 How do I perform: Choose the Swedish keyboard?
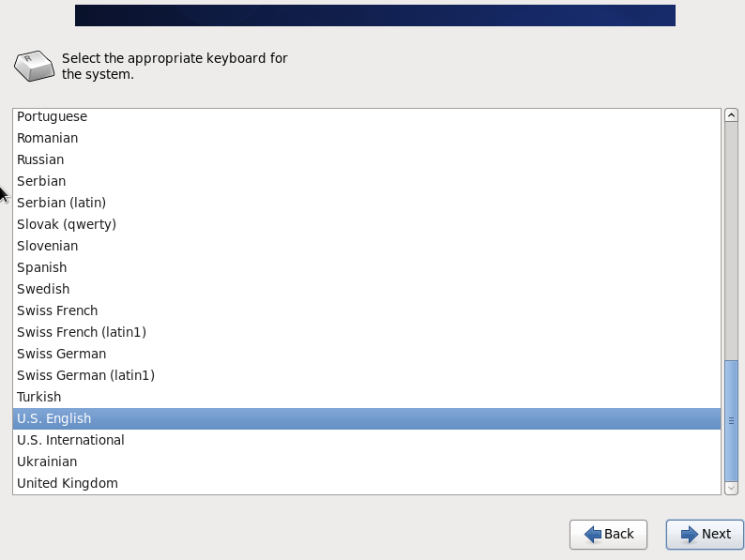[x=367, y=289]
